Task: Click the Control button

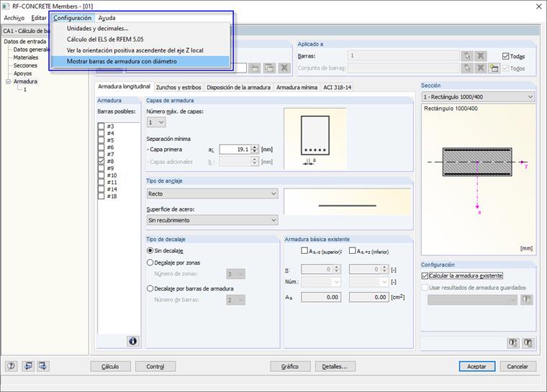Action: click(x=155, y=367)
